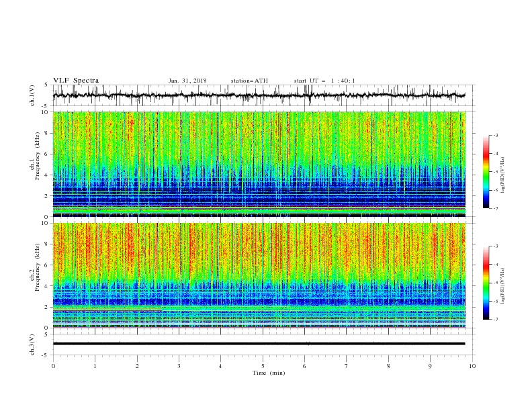Click the color bar beside ch.1 spectrogram
This screenshot has height=411, width=532.
[x=486, y=172]
